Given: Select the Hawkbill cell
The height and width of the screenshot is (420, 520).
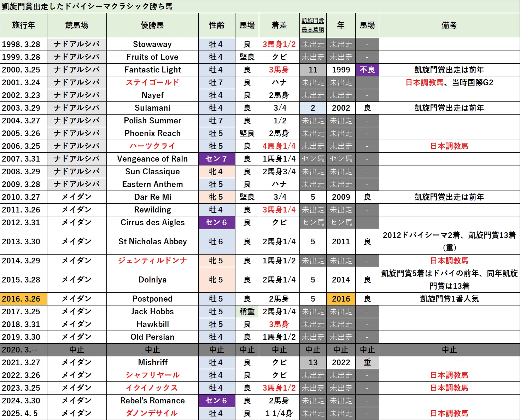Looking at the screenshot, I should (152, 324).
